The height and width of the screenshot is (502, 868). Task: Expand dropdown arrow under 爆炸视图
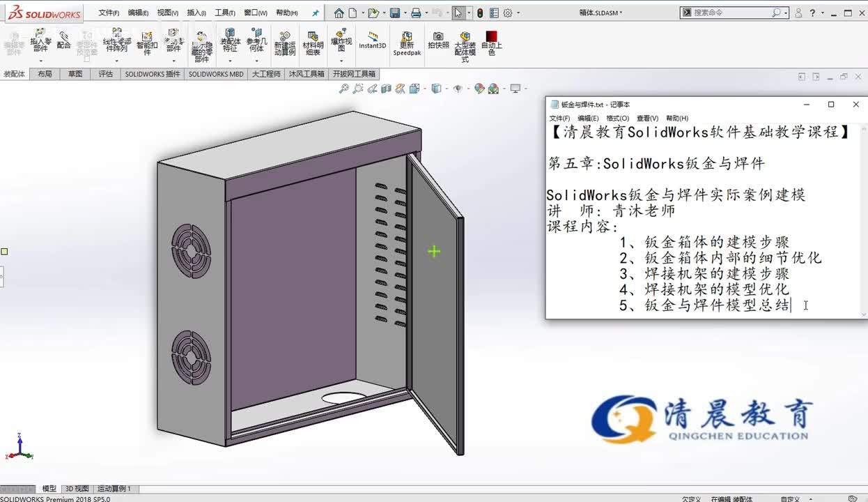point(341,61)
